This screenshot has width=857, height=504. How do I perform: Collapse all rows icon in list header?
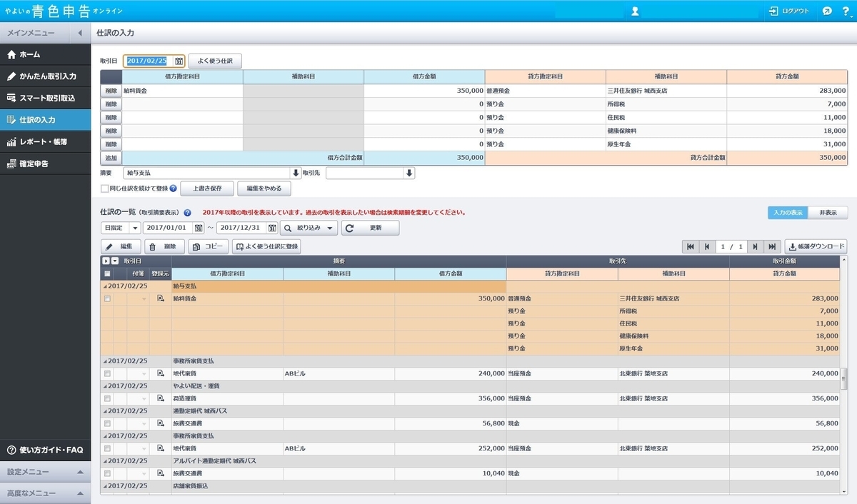coord(114,261)
